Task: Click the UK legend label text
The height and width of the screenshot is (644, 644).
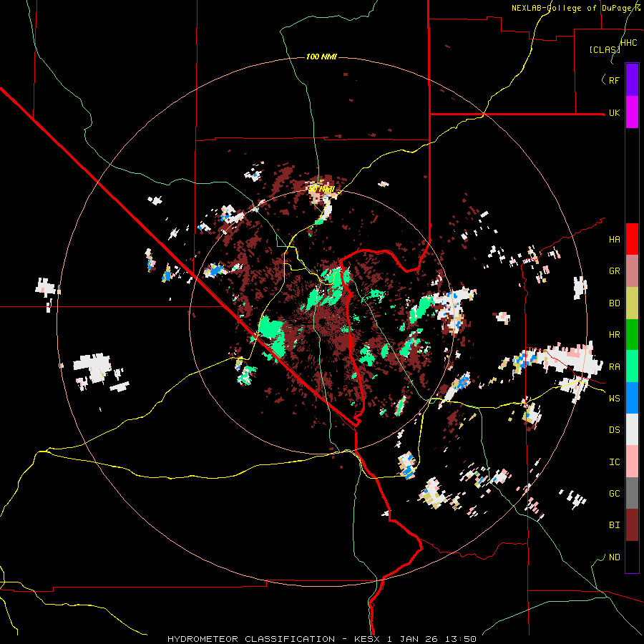Action: pyautogui.click(x=614, y=112)
